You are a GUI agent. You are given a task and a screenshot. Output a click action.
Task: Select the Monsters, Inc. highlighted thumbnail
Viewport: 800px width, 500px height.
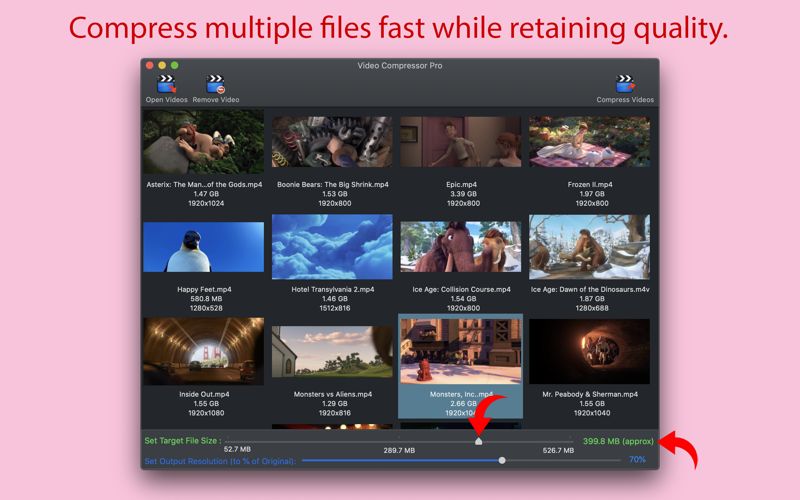pos(461,352)
